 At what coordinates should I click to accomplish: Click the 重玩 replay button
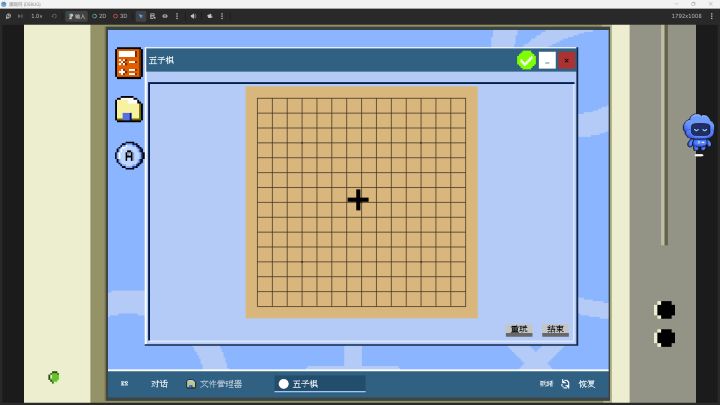coord(519,329)
